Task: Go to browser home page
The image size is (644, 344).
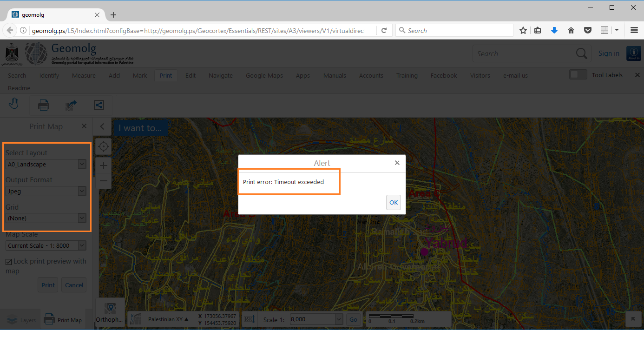Action: pyautogui.click(x=571, y=30)
